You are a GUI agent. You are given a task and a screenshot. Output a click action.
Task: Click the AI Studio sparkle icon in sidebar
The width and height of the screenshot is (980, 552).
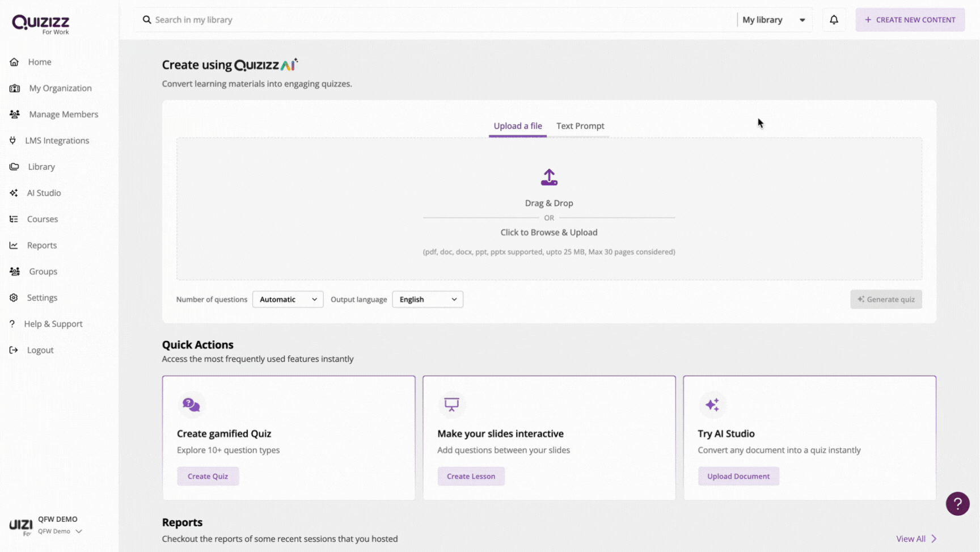14,193
